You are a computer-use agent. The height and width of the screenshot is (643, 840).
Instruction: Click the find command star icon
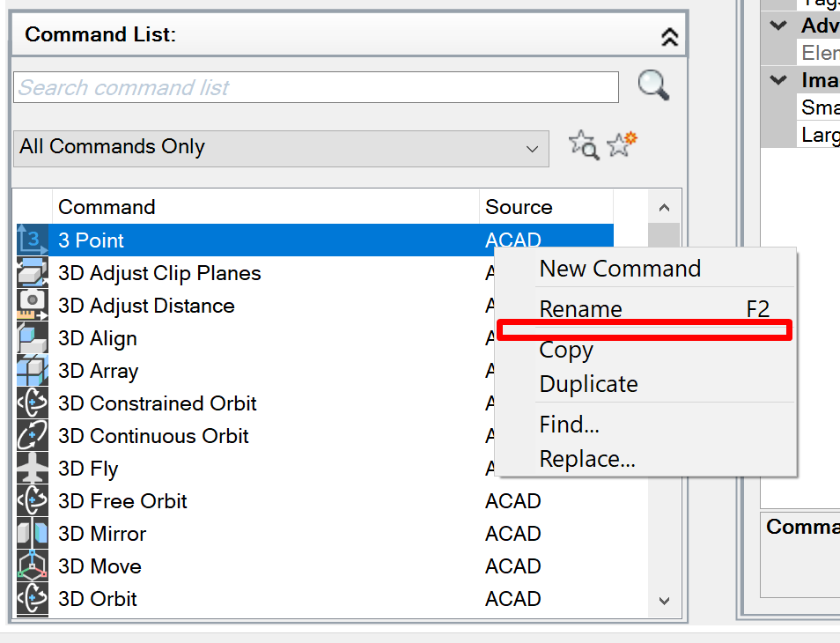583,145
